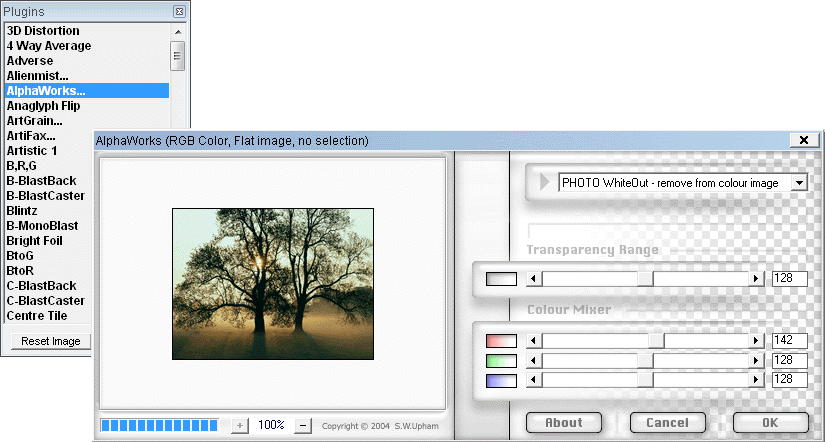This screenshot has width=825, height=442.
Task: Click red slider left arrow
Action: (x=534, y=341)
